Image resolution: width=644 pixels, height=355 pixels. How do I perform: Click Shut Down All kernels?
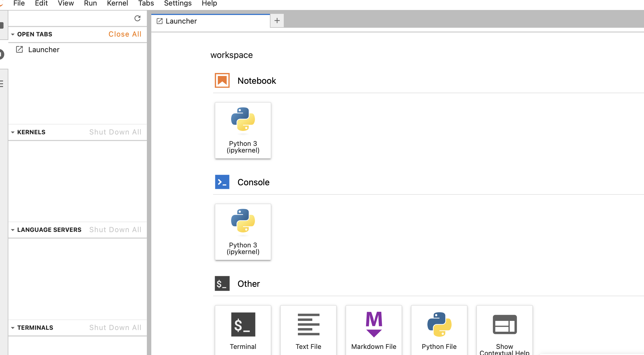tap(115, 132)
